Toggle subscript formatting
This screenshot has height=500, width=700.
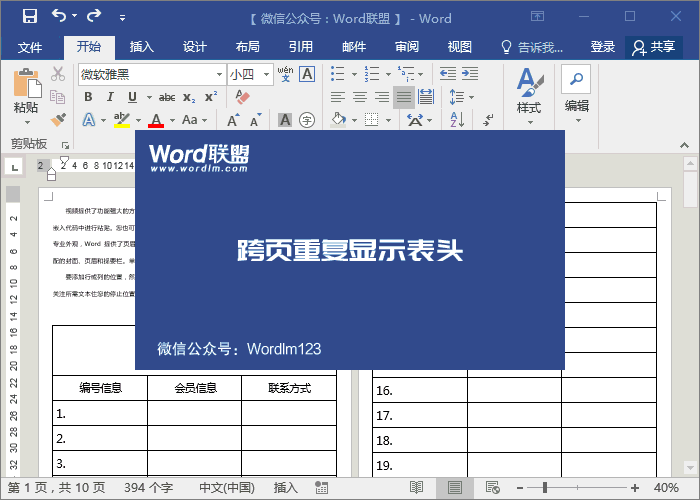(189, 97)
